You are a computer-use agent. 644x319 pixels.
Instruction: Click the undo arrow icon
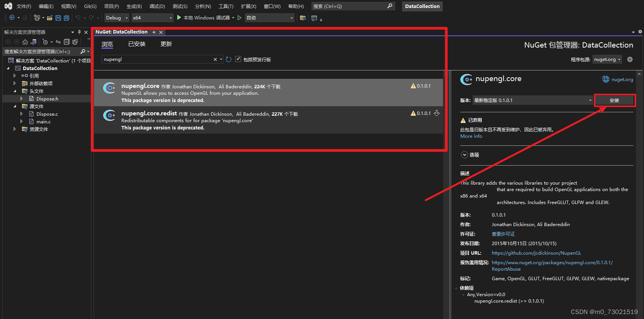78,18
